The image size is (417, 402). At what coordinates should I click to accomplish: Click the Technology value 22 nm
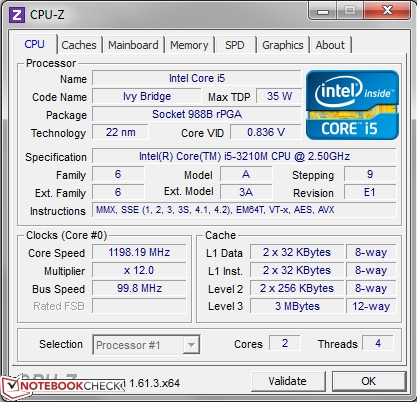pyautogui.click(x=120, y=132)
